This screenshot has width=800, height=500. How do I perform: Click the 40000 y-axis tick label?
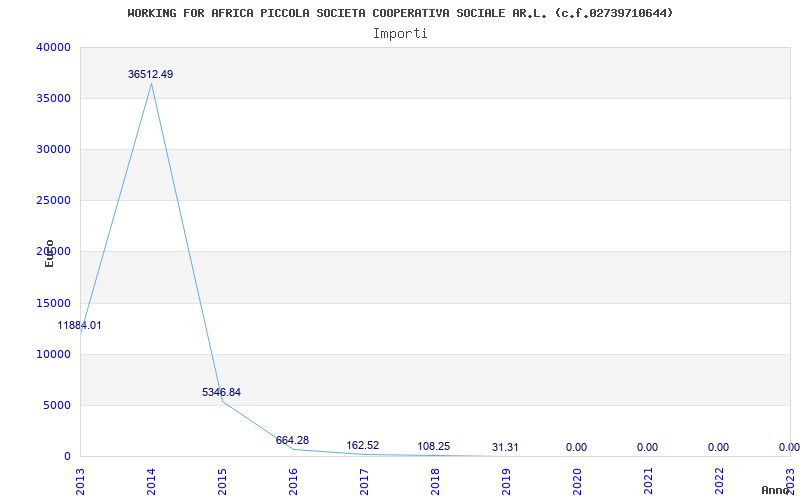(54, 47)
